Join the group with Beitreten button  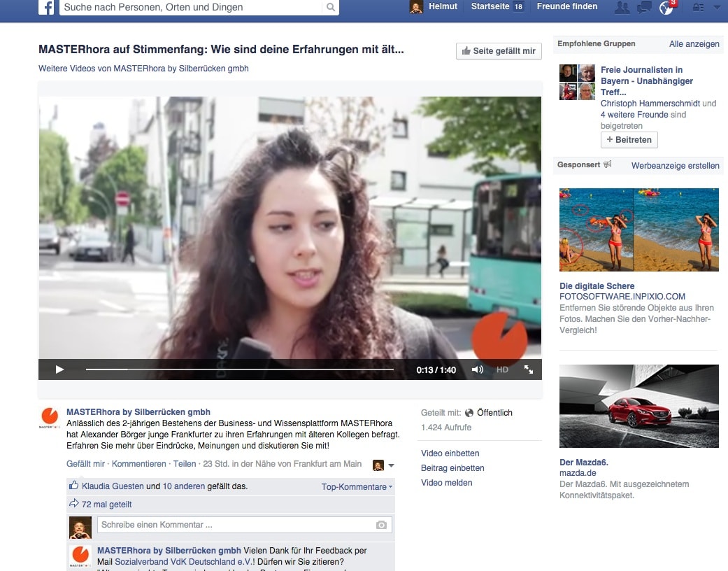[629, 140]
